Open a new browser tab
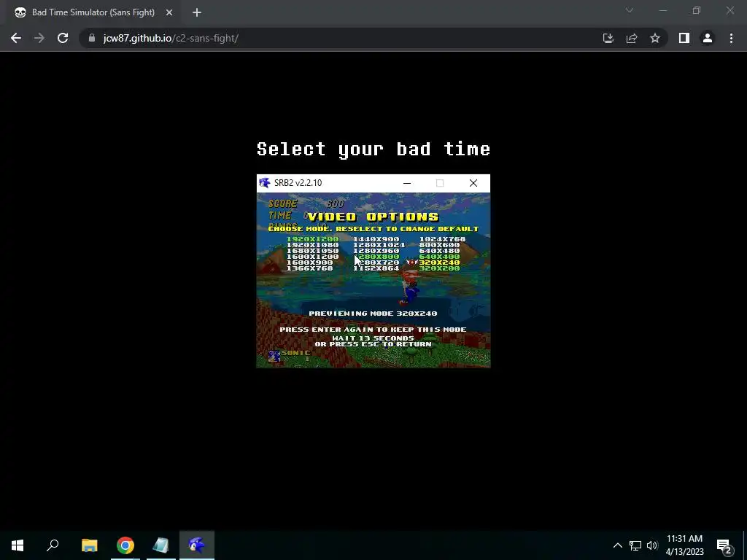Image resolution: width=747 pixels, height=560 pixels. point(197,12)
